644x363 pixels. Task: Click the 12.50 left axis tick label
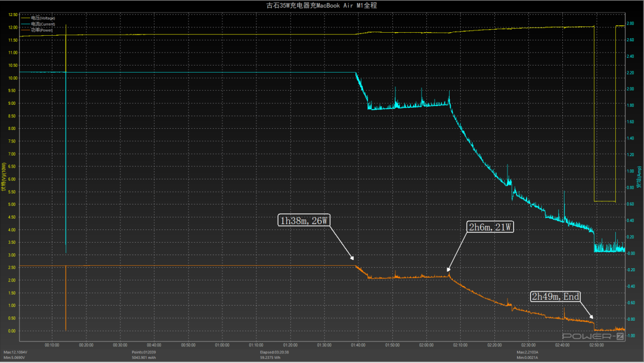point(13,15)
